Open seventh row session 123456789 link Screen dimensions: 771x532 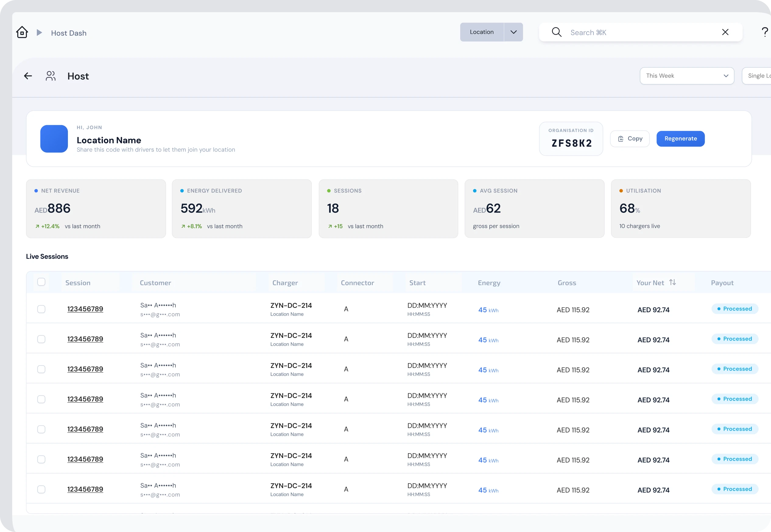tap(85, 489)
